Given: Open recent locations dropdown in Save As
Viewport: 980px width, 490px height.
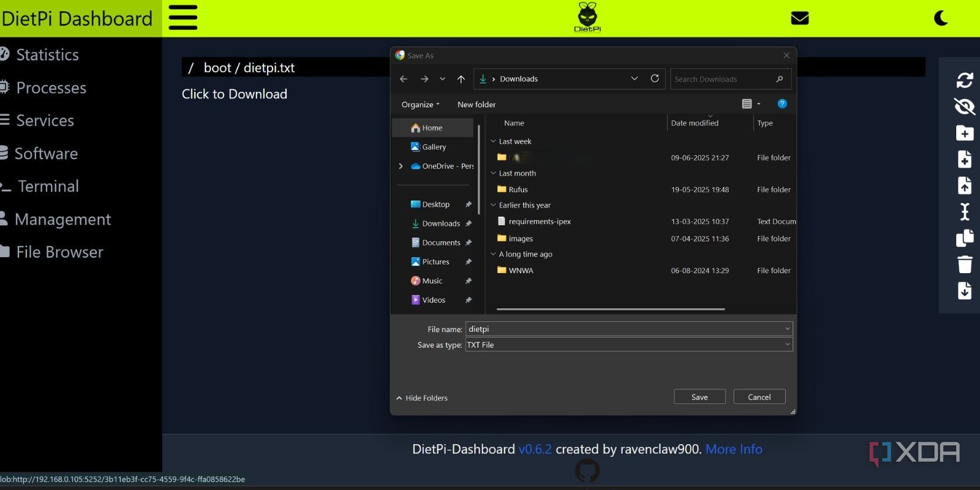Looking at the screenshot, I should pyautogui.click(x=442, y=79).
